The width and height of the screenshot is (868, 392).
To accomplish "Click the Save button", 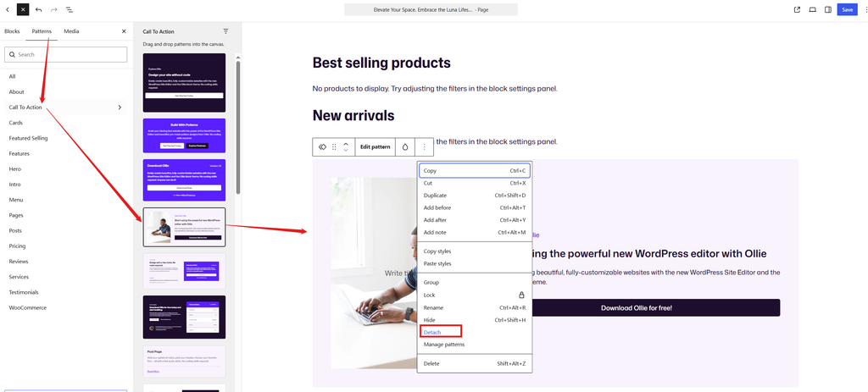I will [x=847, y=9].
